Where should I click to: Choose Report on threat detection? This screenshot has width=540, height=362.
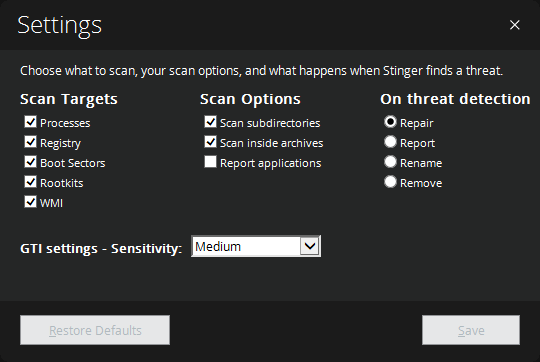pyautogui.click(x=390, y=142)
